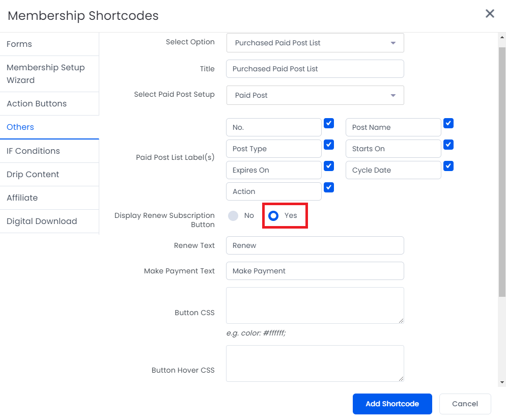Expand the Select Paid Post Setup dropdown
This screenshot has width=506, height=420.
(315, 95)
